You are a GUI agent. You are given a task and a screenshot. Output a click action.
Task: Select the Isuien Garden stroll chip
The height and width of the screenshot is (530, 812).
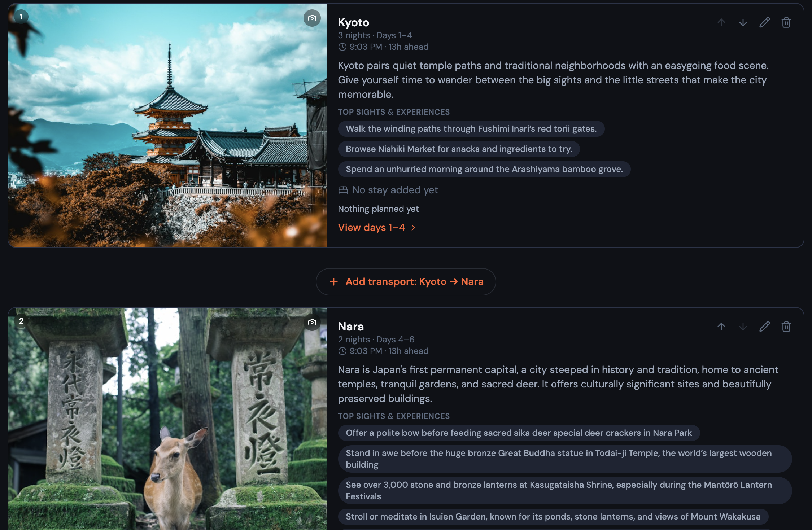coord(553,517)
